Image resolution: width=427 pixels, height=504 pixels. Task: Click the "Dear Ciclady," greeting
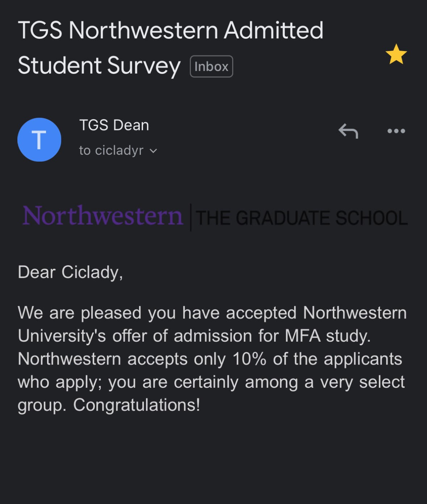pos(70,272)
